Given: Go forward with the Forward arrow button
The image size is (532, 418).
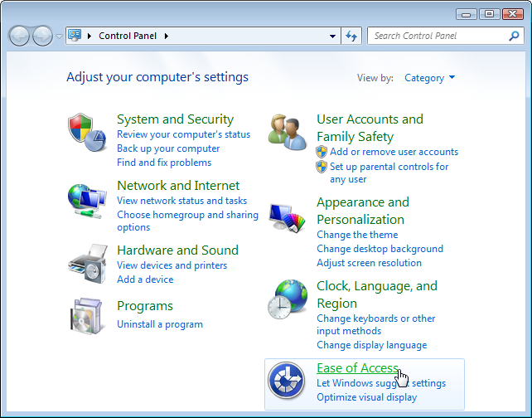Looking at the screenshot, I should 42,36.
